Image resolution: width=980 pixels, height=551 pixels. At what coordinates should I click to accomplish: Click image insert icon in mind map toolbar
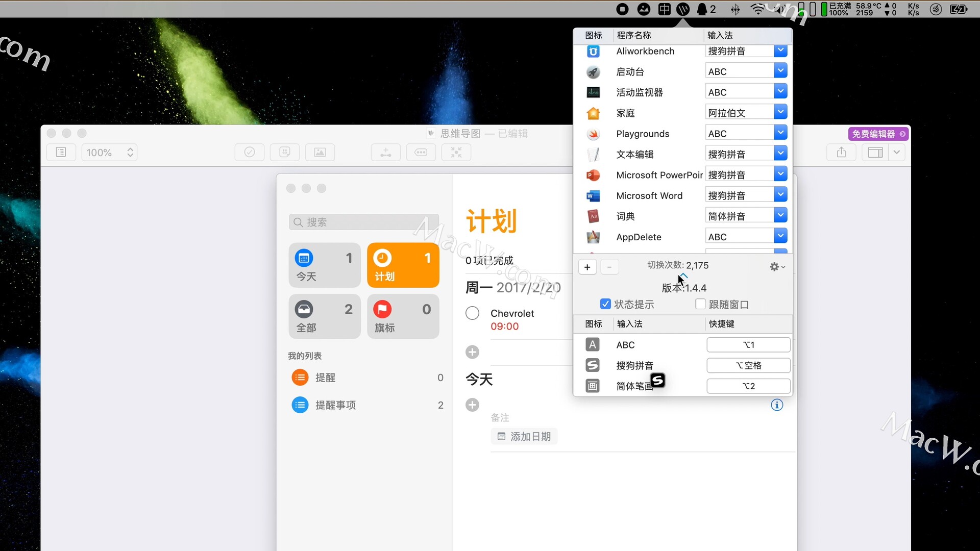click(x=320, y=153)
